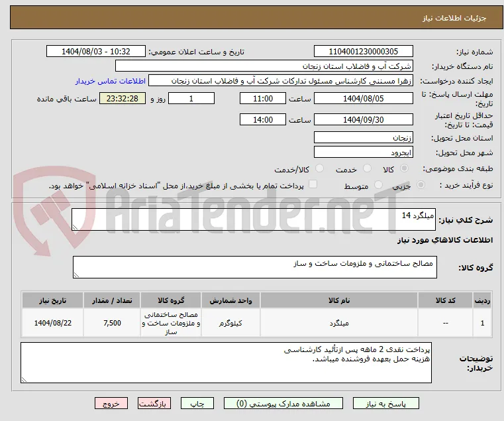The width and height of the screenshot is (504, 421).
Task: Click the buyer name field شرکت آب و فاضلاب
Action: 264,66
